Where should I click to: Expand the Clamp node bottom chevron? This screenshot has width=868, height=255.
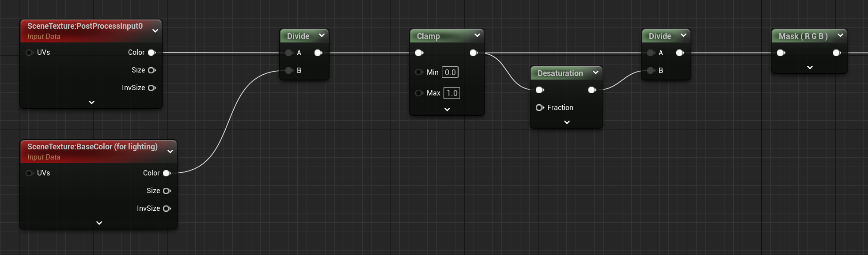pyautogui.click(x=447, y=110)
